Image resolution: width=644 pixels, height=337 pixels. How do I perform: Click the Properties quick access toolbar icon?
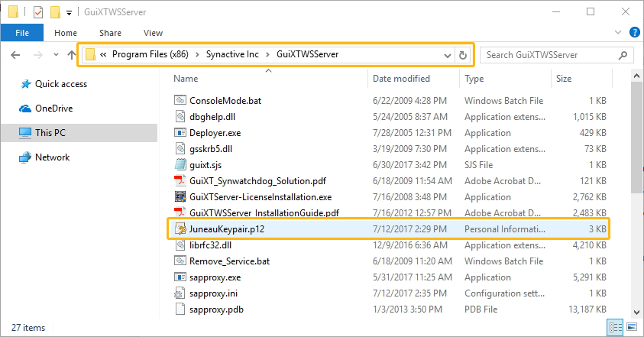click(x=37, y=12)
